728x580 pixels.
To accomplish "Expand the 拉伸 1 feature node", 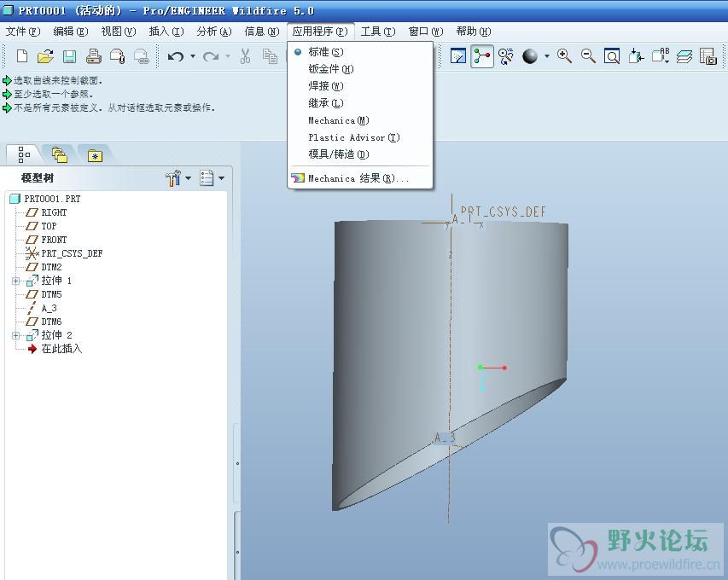I will point(15,281).
